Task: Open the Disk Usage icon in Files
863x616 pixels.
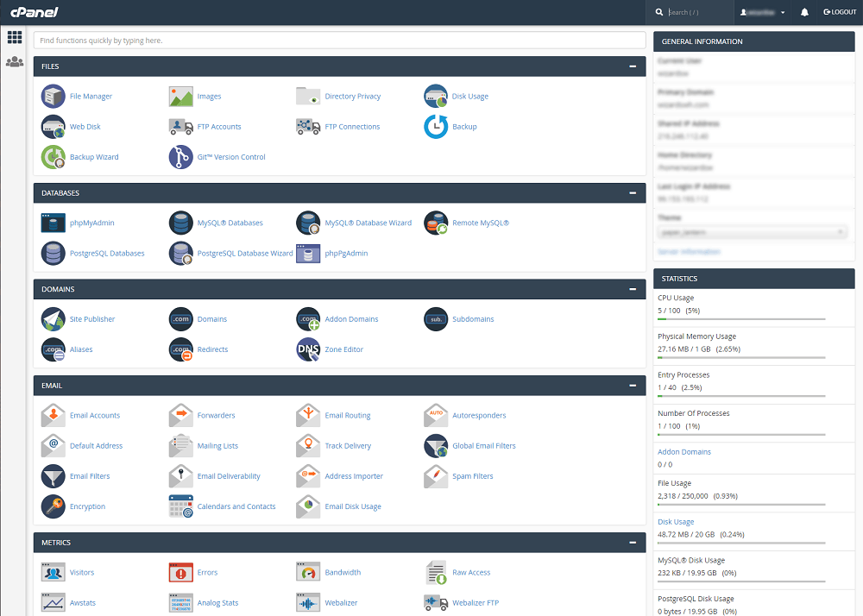Action: 436,97
